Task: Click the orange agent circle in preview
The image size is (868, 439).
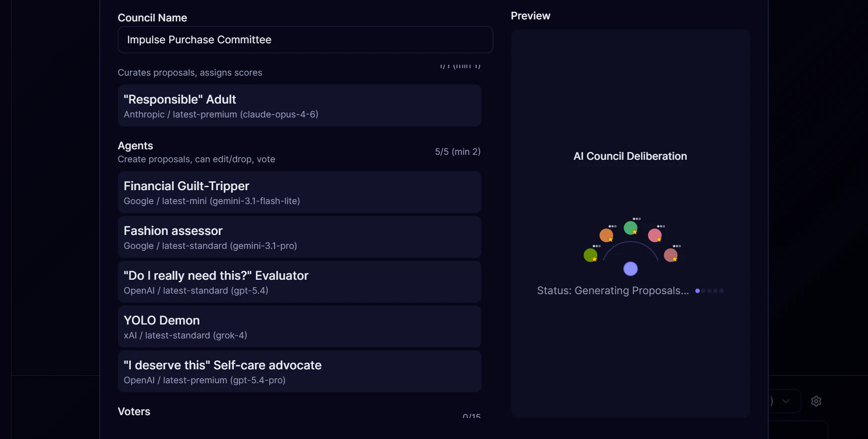Action: tap(606, 235)
